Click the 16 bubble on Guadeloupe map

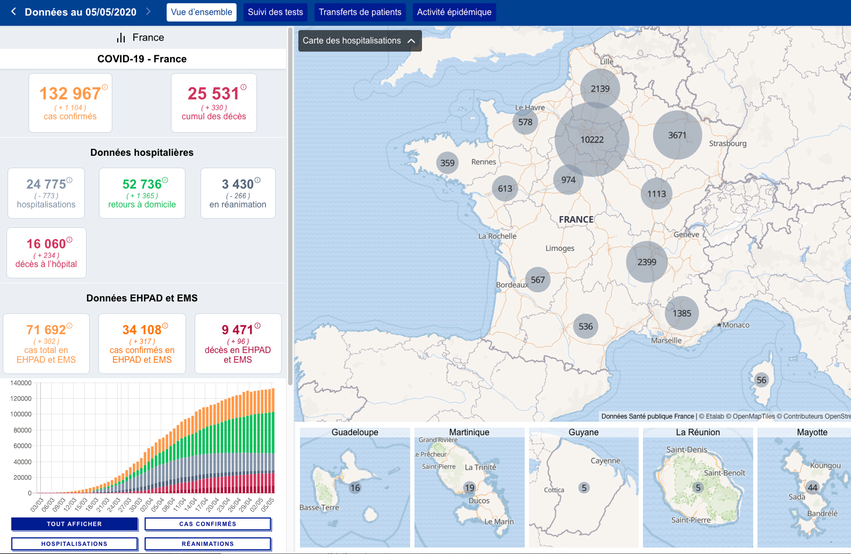pos(355,488)
